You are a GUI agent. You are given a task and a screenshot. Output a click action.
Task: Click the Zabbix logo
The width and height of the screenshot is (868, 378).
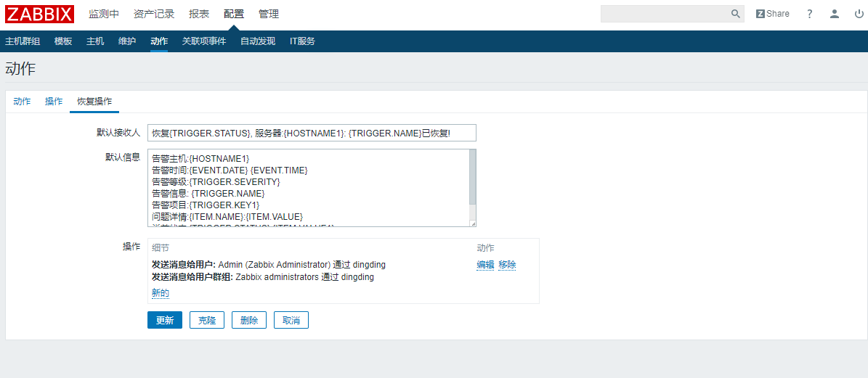click(39, 14)
